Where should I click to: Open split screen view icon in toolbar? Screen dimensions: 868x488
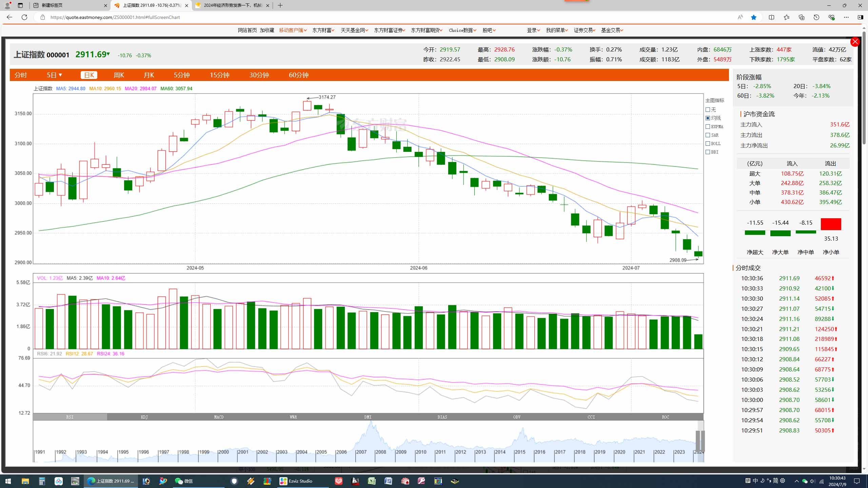[x=771, y=17]
